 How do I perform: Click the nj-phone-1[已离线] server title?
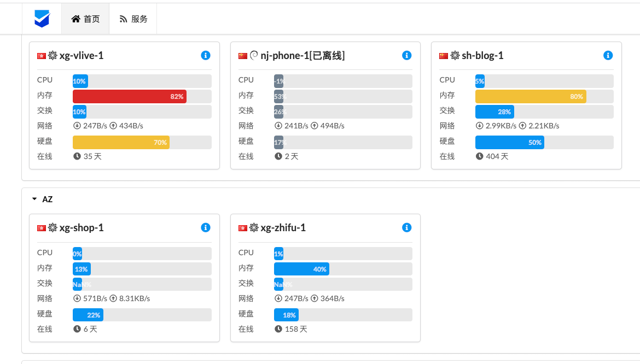point(302,56)
